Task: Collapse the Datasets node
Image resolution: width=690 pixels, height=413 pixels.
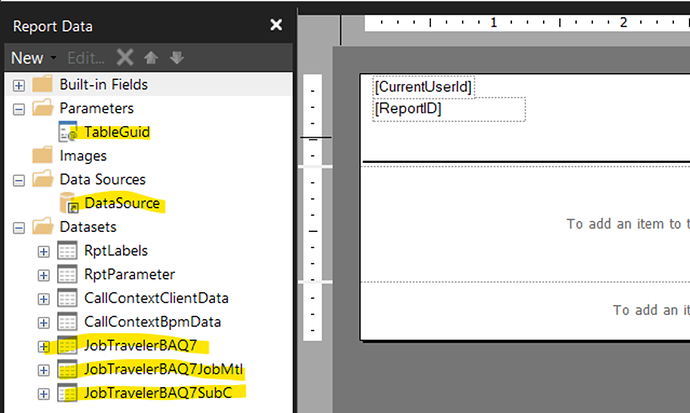Action: tap(18, 227)
